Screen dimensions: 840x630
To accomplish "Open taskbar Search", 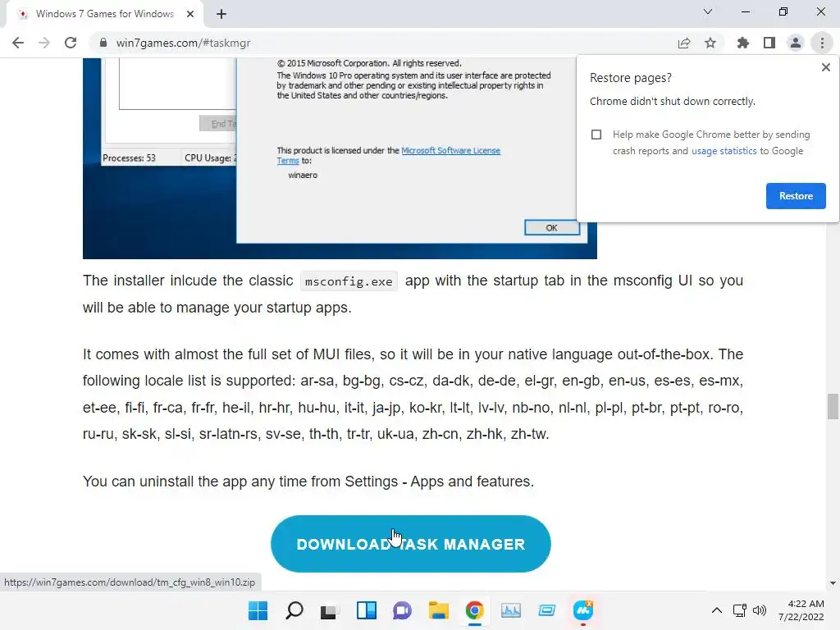I will 294,610.
